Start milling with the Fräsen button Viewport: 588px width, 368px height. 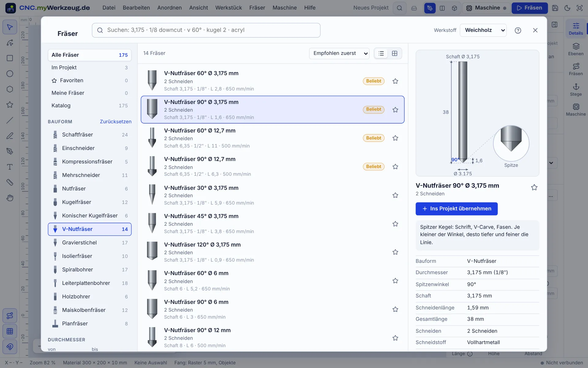[530, 8]
